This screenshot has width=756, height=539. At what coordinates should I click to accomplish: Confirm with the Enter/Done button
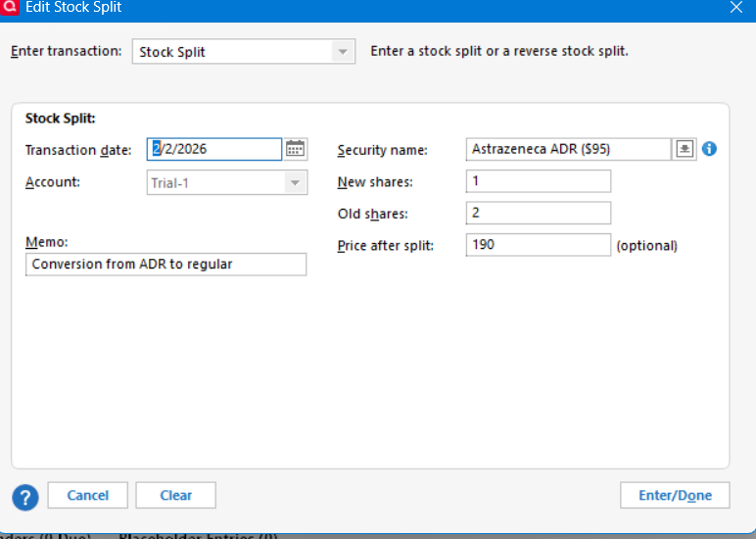(x=675, y=495)
